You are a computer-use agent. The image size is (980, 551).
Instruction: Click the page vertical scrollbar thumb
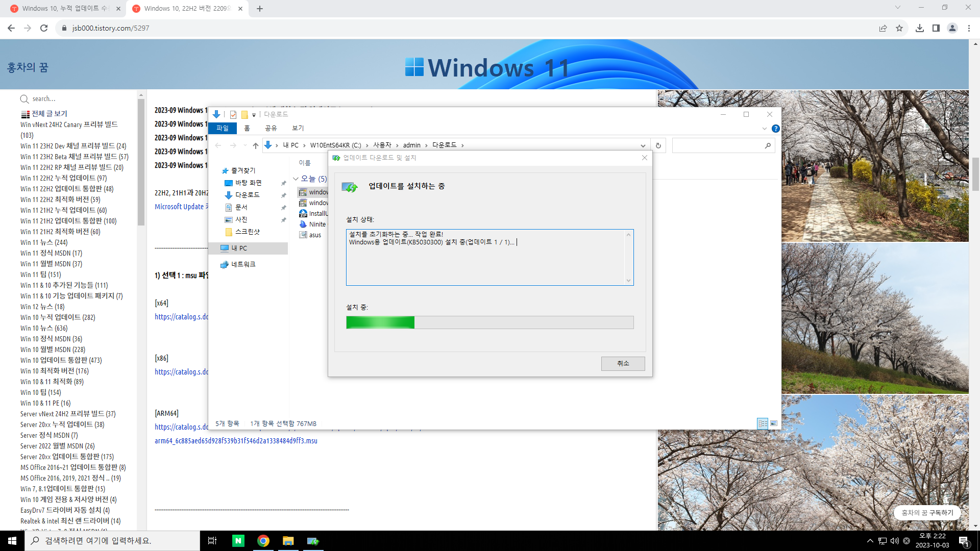975,174
